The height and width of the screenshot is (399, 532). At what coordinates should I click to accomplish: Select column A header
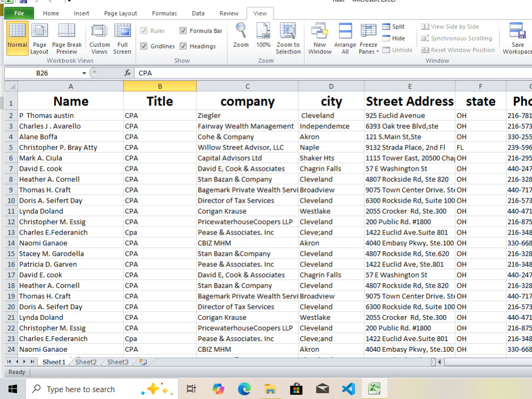(x=71, y=86)
